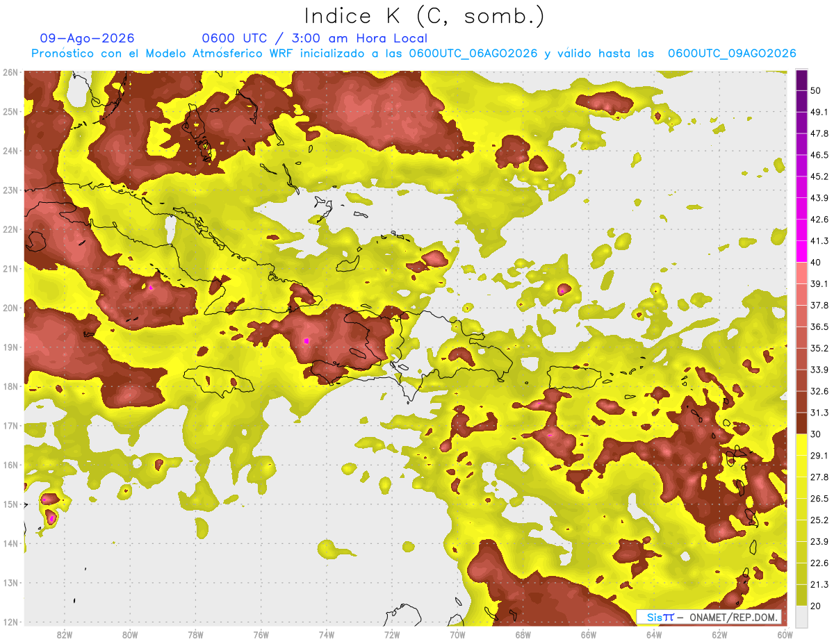This screenshot has height=644, width=834.
Task: Click the colorbar value "32.6"
Action: (819, 391)
